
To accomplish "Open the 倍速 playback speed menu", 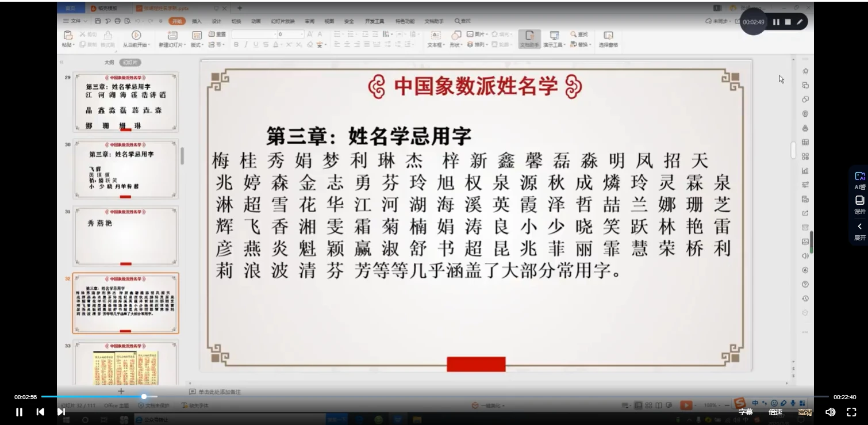I will pos(775,412).
